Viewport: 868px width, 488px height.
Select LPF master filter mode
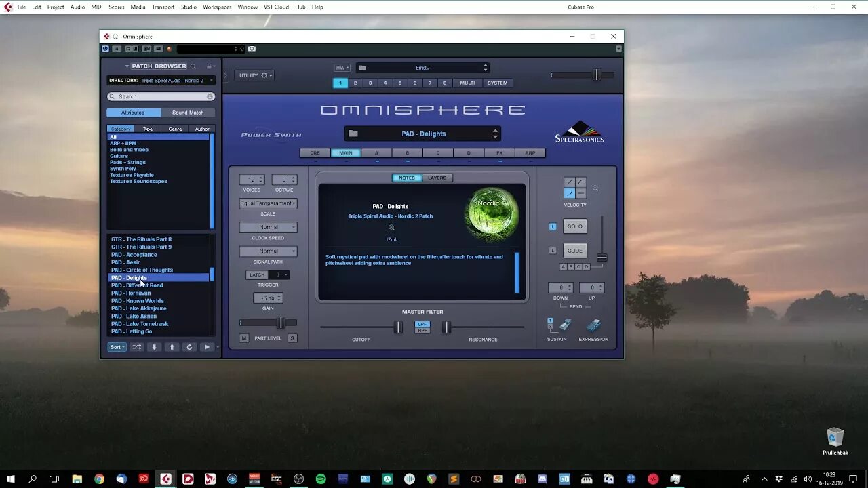[422, 324]
